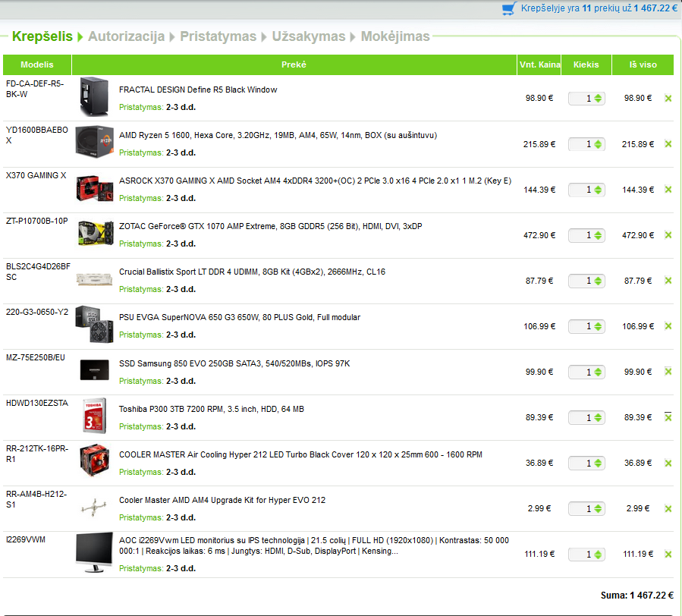
Task: Remove FRACTAL DESIGN Define R5 from cart
Action: pos(668,99)
